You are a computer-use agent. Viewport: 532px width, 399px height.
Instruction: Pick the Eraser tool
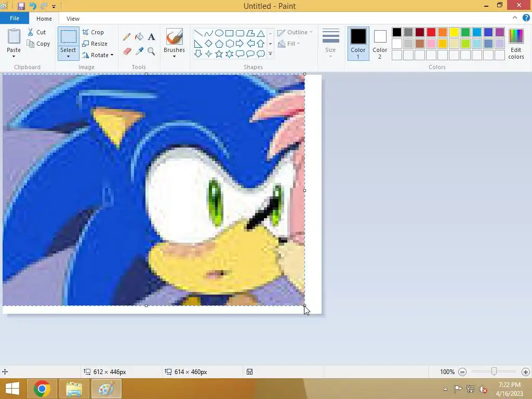(127, 51)
